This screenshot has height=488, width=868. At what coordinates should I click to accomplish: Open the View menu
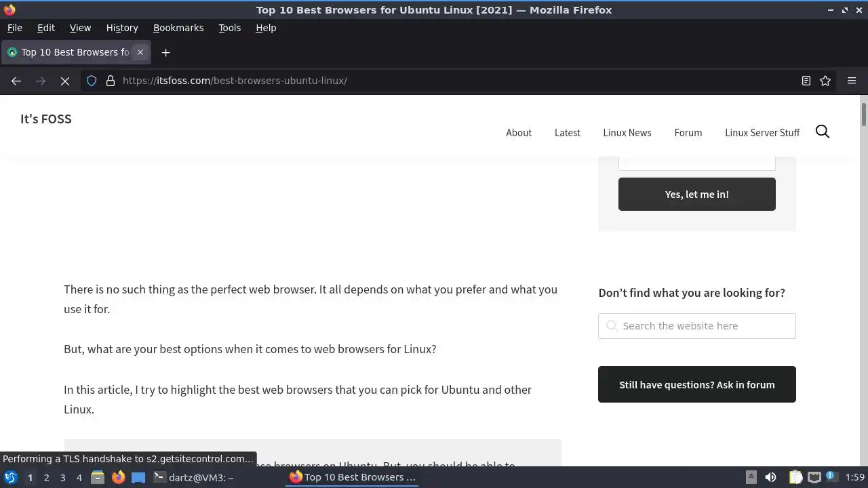[x=80, y=28]
